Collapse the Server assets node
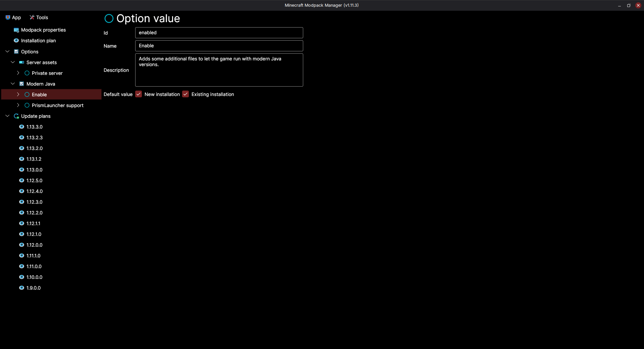Viewport: 644px width, 349px height. coord(13,62)
